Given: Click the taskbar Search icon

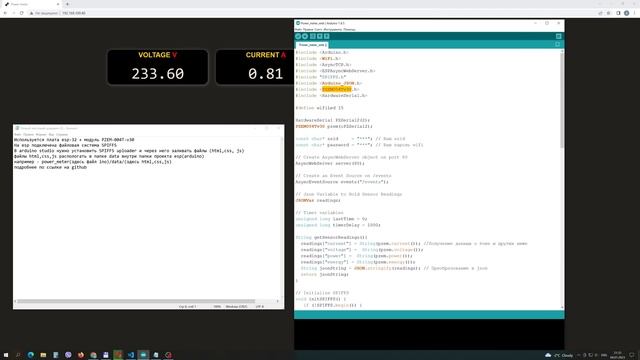Looking at the screenshot, I should point(18,355).
